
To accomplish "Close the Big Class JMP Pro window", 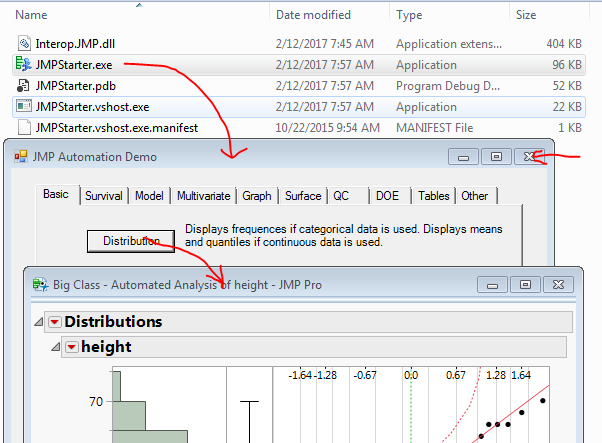I will [x=558, y=285].
